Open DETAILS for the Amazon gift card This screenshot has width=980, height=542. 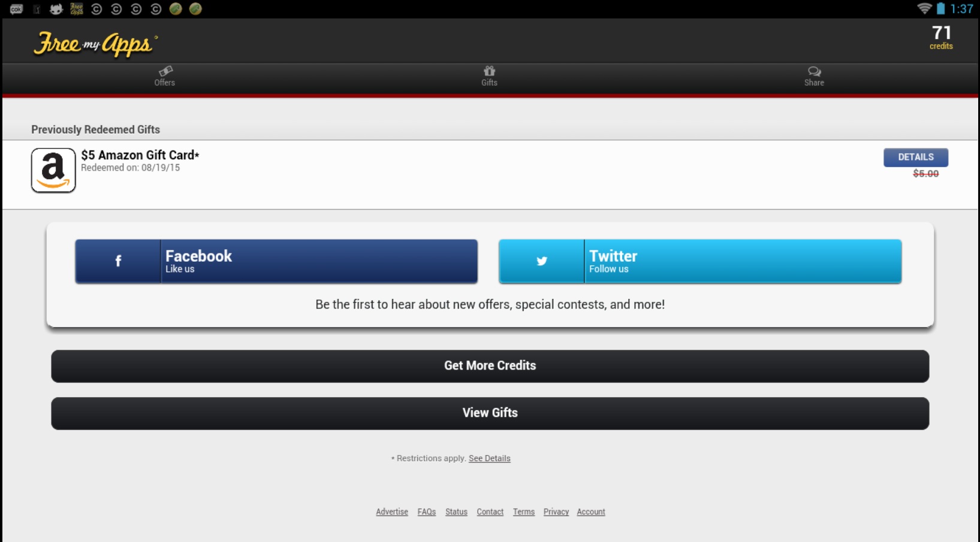click(915, 157)
